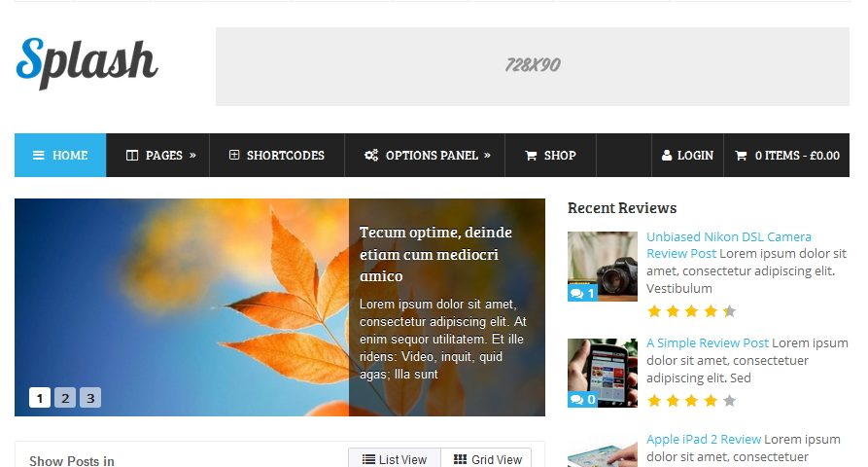Open Unbiased Nikon DSL Camera Review Post link

click(x=728, y=245)
